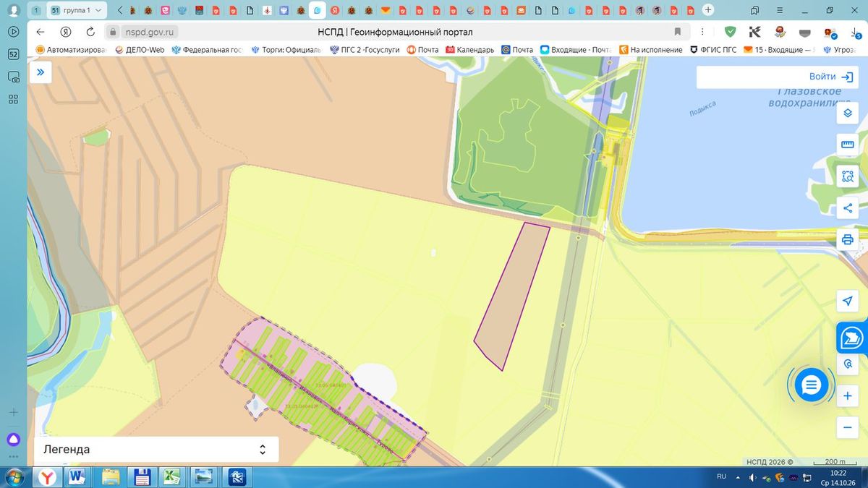The image size is (868, 488).
Task: Open the Alice assistant in the sidebar
Action: coord(13,440)
